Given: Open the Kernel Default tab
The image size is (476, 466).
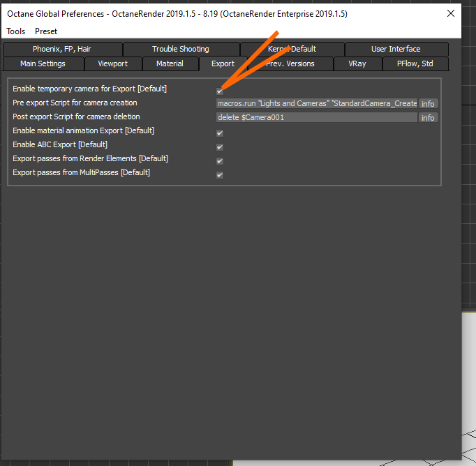Looking at the screenshot, I should pyautogui.click(x=292, y=49).
